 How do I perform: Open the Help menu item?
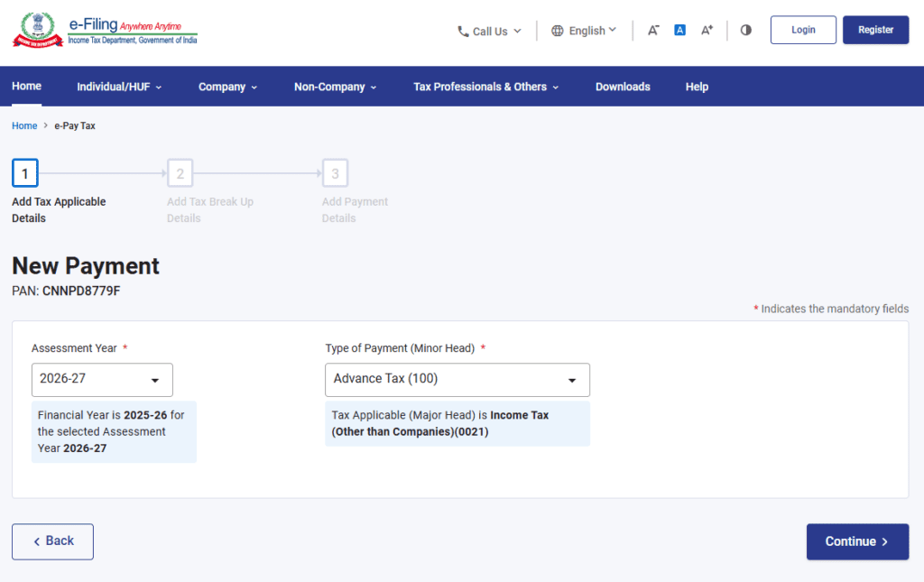697,87
